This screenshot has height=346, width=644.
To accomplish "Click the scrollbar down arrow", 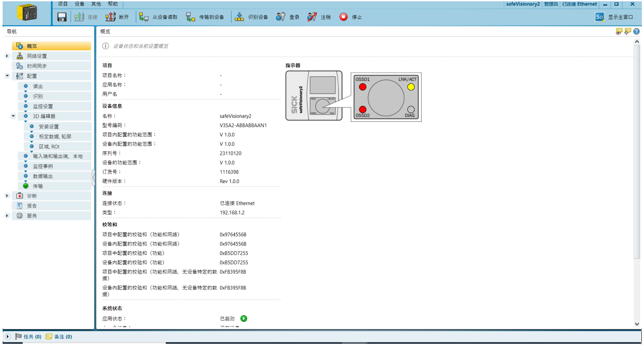I will [637, 324].
